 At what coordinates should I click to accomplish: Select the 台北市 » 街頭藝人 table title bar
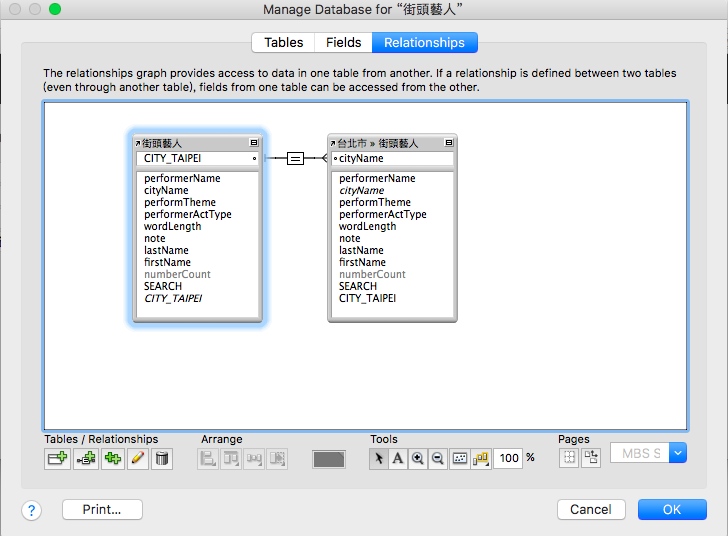(x=392, y=143)
